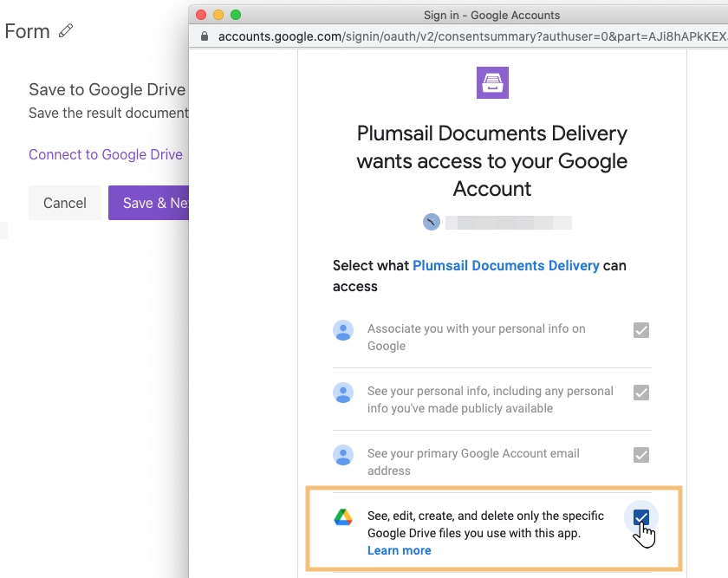Click the text 'See, edit, create, and delete only the specific'
Screen dimensions: 728x578
[485, 516]
